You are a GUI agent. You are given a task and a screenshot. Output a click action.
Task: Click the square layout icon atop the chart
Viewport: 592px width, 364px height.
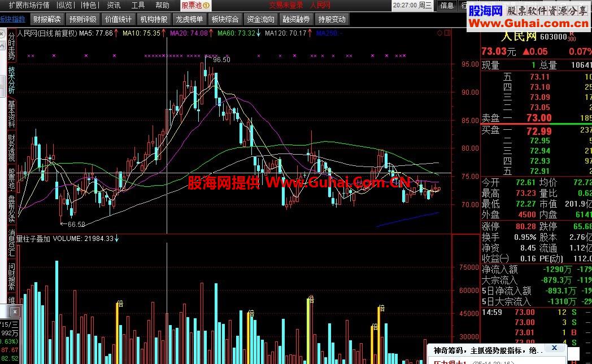pyautogui.click(x=447, y=33)
